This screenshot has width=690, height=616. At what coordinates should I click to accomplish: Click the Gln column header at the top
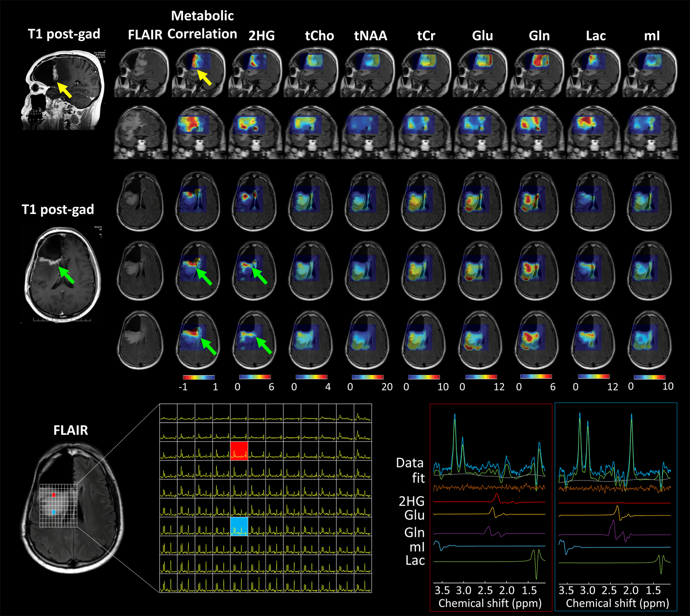pos(539,36)
